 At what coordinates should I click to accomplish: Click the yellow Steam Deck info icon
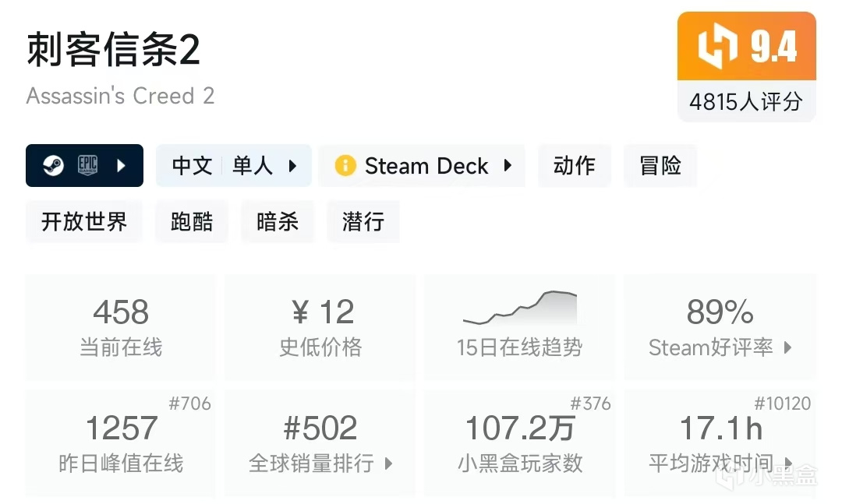345,166
